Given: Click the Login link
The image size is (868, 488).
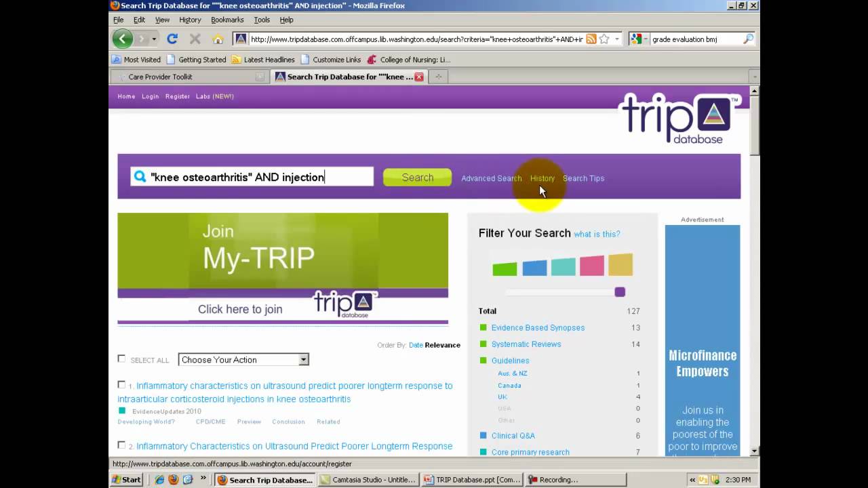Looking at the screenshot, I should tap(150, 96).
